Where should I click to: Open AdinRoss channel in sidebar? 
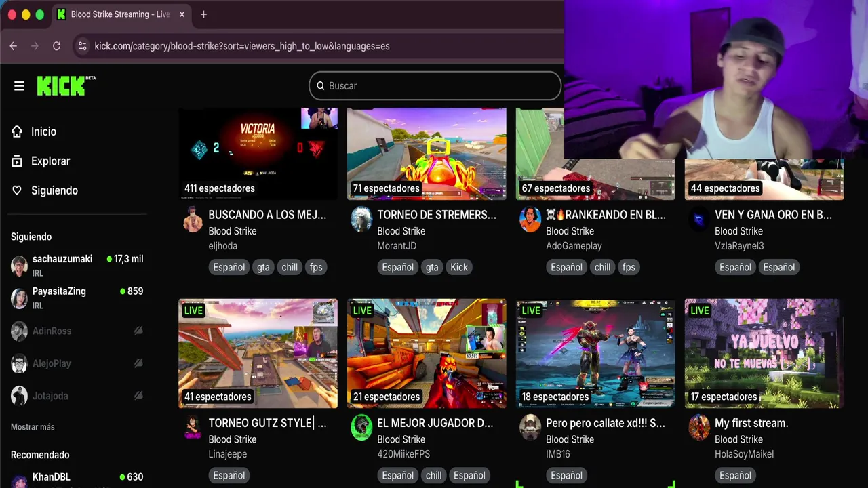tap(77, 331)
